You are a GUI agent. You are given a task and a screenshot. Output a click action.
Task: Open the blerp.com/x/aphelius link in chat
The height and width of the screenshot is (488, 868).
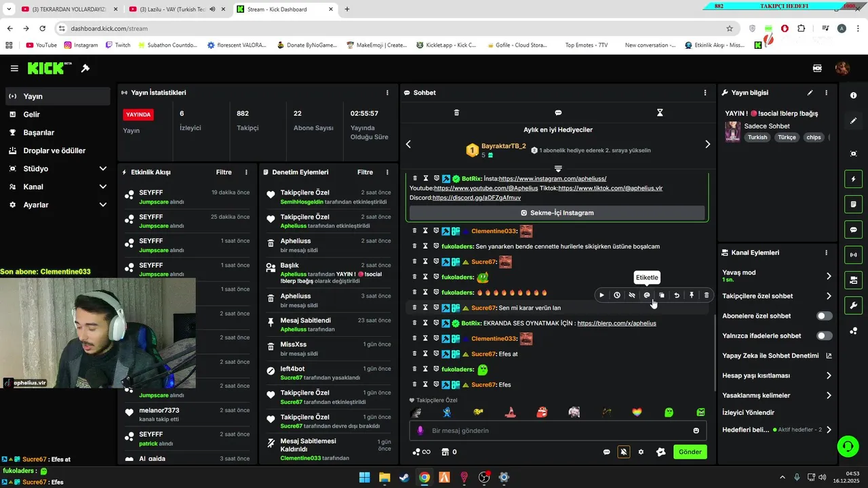point(616,323)
